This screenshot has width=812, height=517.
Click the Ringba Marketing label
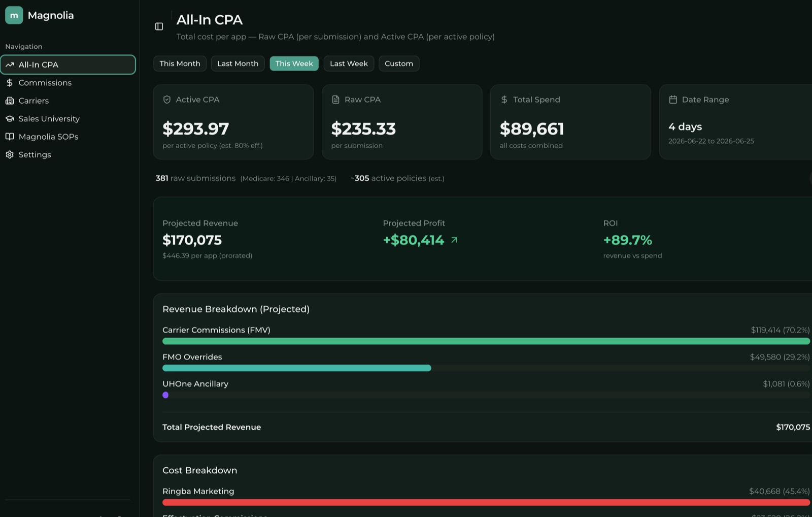198,491
